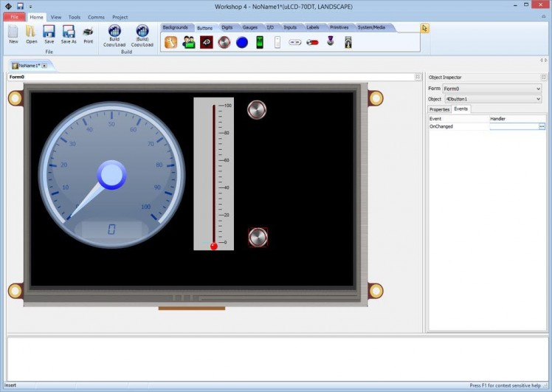Viewport: 552px width, 392px height.
Task: Click the ellipsis button in OnChanged handler
Action: (x=542, y=126)
